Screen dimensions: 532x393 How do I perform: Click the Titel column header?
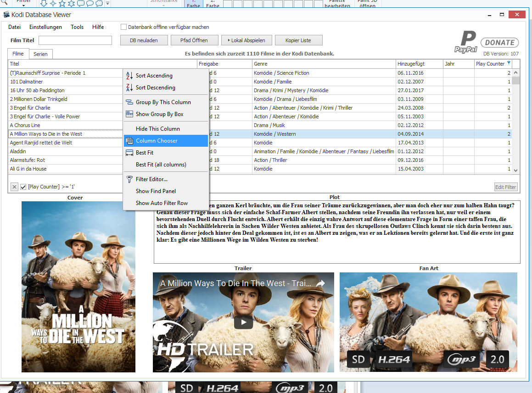pos(102,64)
